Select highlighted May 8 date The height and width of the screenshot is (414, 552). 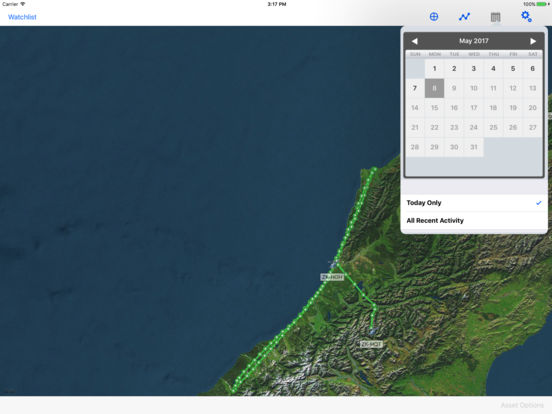pyautogui.click(x=434, y=88)
